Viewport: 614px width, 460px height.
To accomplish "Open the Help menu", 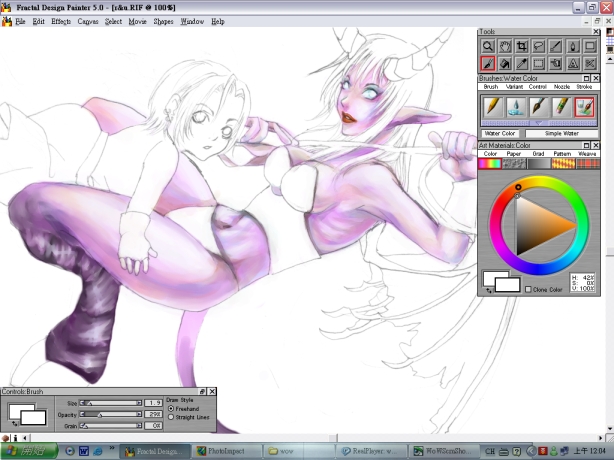I will click(x=218, y=22).
